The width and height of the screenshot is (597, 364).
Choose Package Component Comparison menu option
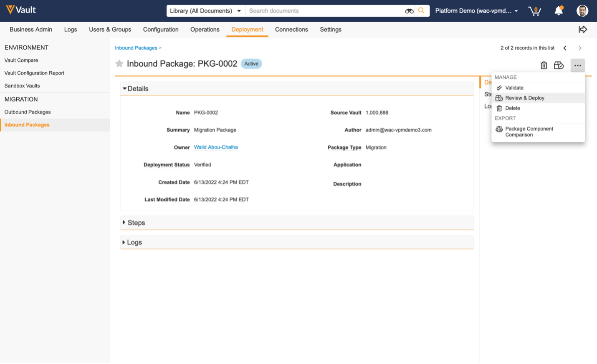[529, 132]
